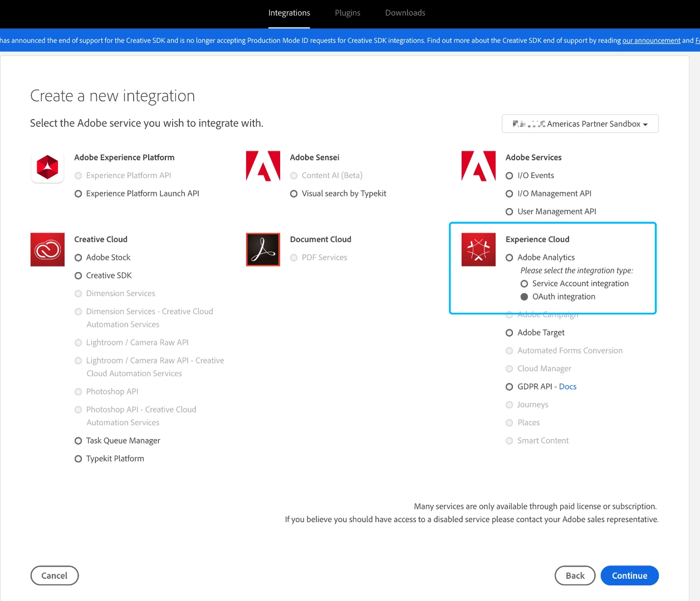
Task: Switch to the Integrations tab
Action: click(289, 13)
